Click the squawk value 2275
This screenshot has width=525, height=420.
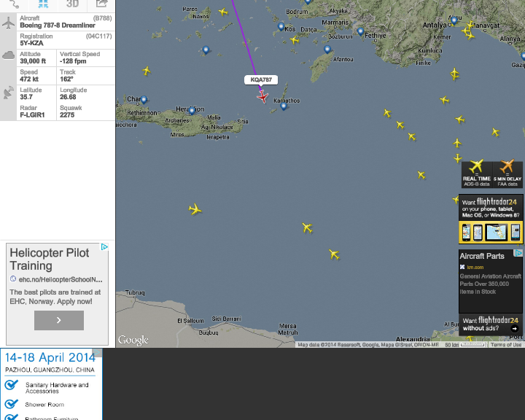coord(67,115)
